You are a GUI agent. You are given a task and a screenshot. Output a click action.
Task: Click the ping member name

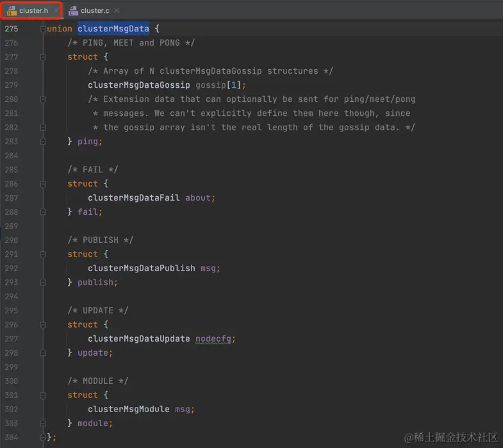click(x=88, y=142)
